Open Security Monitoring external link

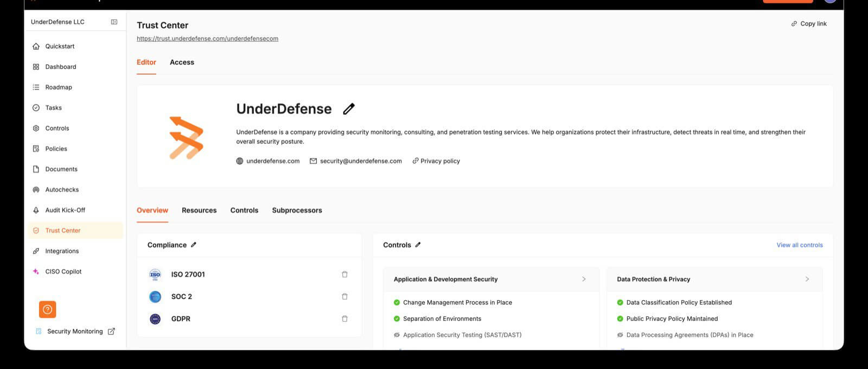[75, 332]
